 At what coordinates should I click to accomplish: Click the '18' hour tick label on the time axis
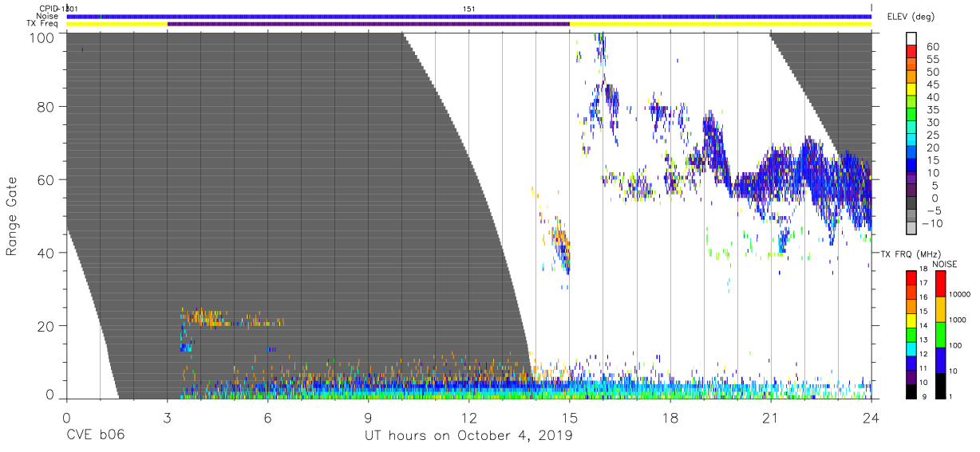[x=670, y=417]
